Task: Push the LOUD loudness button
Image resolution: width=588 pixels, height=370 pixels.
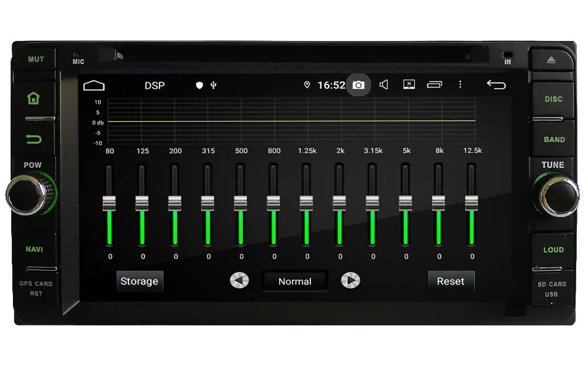Action: [x=553, y=250]
